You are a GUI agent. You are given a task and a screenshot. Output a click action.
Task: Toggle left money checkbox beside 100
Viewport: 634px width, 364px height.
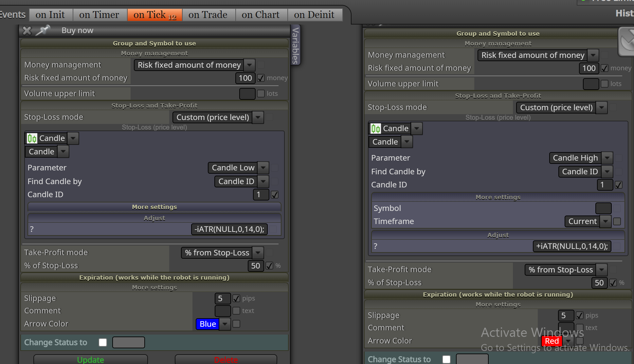(x=261, y=78)
